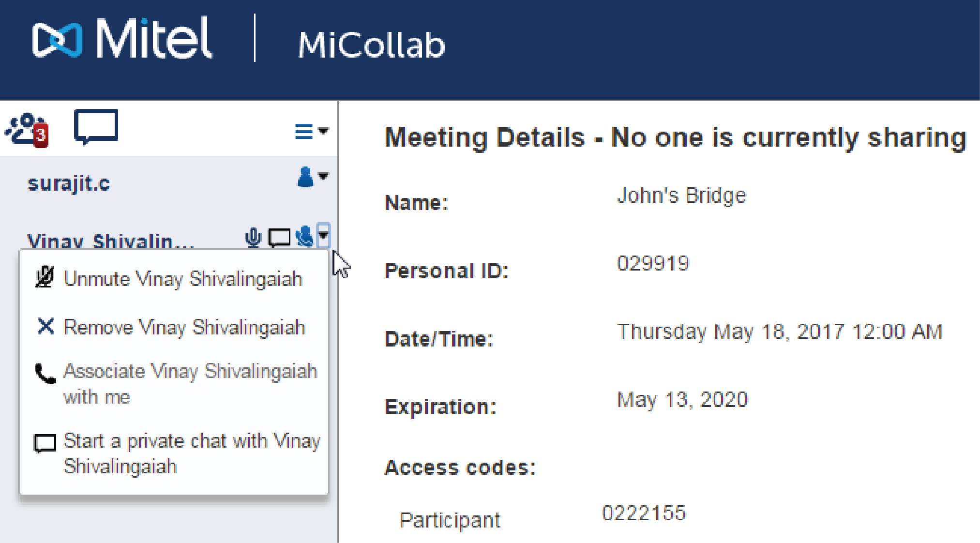The height and width of the screenshot is (543, 980).
Task: Click the crossed-out microphone icon in the menu
Action: point(45,278)
